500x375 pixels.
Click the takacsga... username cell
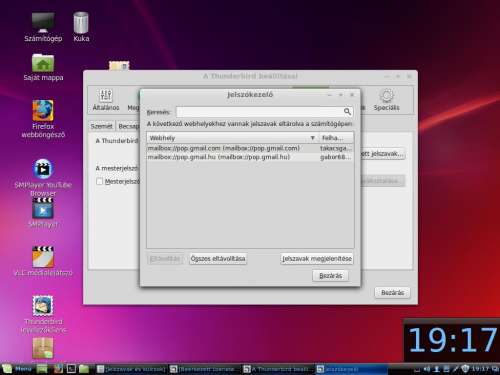(x=336, y=148)
